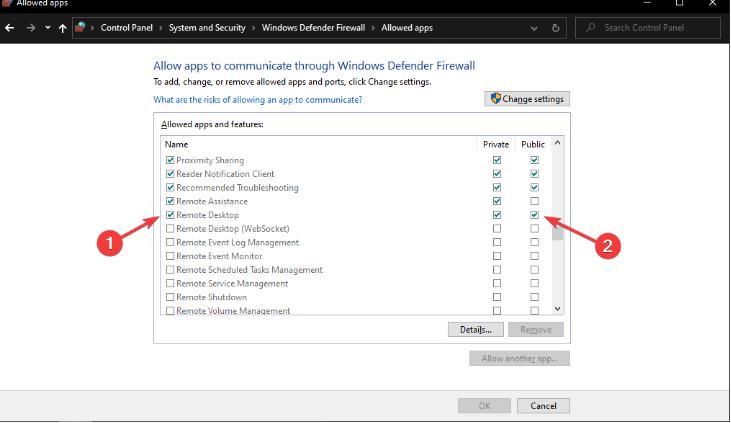The image size is (731, 423).
Task: Enable Remote Desktop (WebSocket) name checkbox
Action: point(170,229)
